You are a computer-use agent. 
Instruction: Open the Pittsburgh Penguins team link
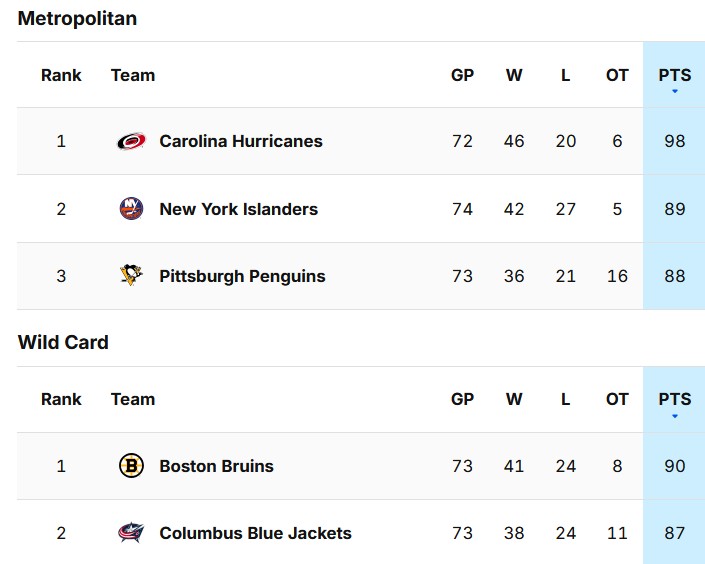[242, 276]
